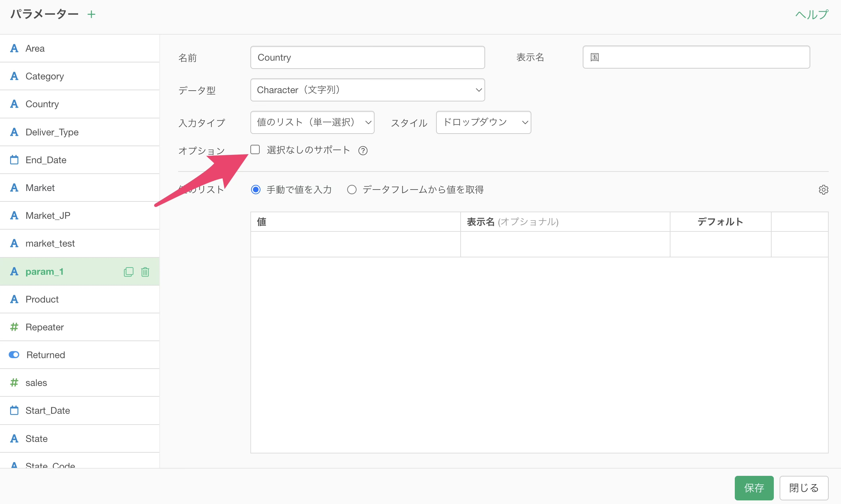Select the Product parameter
841x504 pixels.
tap(79, 299)
